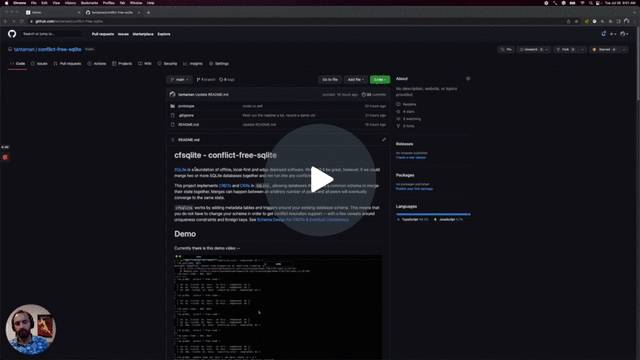Click 'Publish your first package' link
Viewport: 640px width, 360px height.
[414, 189]
